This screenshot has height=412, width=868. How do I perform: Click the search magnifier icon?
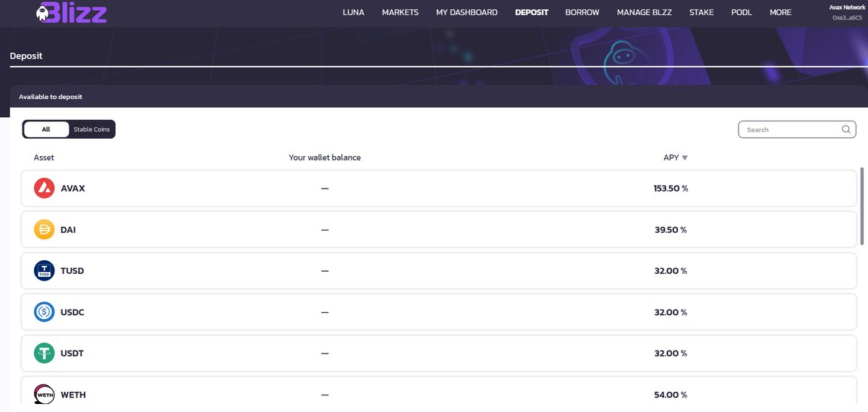(x=846, y=130)
